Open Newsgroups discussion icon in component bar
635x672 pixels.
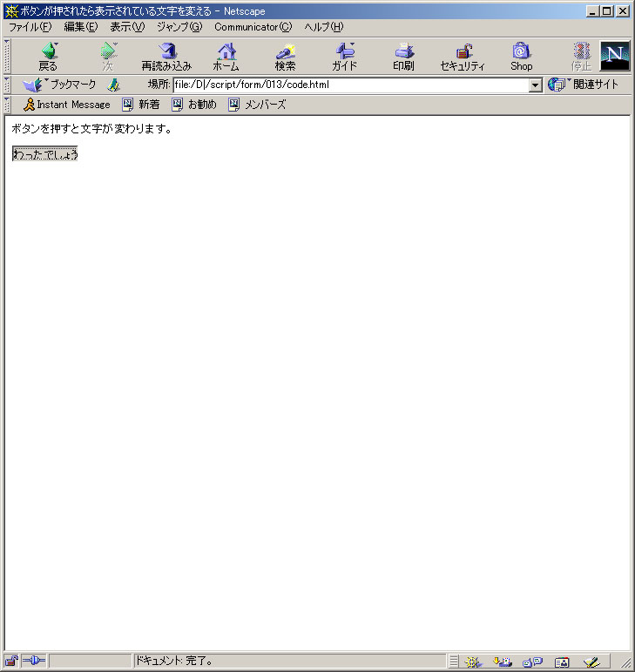click(532, 662)
